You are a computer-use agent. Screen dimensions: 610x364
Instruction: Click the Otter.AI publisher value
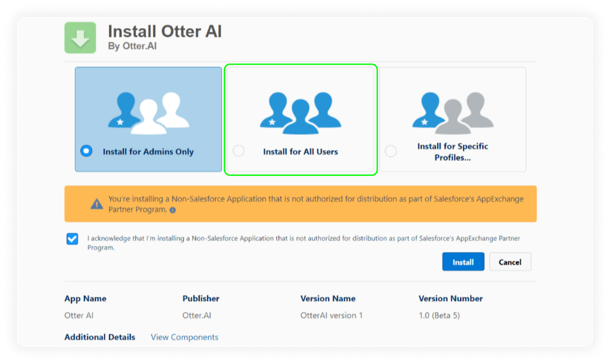point(197,315)
